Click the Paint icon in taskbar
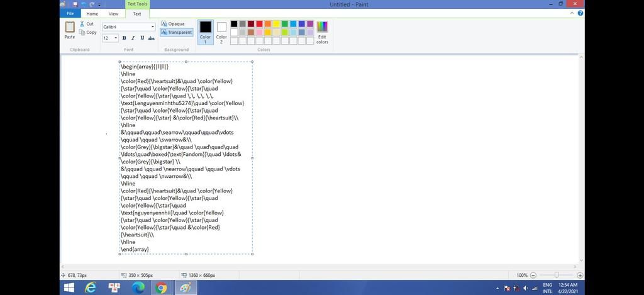644x295 pixels. click(186, 287)
